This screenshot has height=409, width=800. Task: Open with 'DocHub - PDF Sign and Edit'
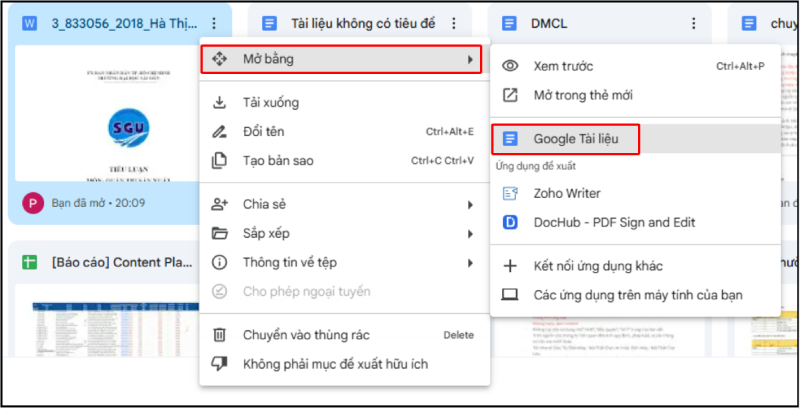click(635, 222)
